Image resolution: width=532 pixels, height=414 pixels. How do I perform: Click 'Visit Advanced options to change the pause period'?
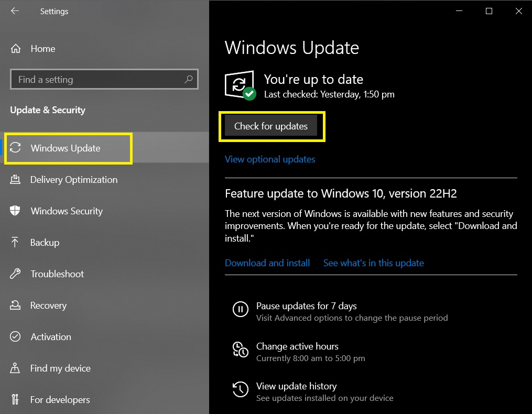(352, 318)
